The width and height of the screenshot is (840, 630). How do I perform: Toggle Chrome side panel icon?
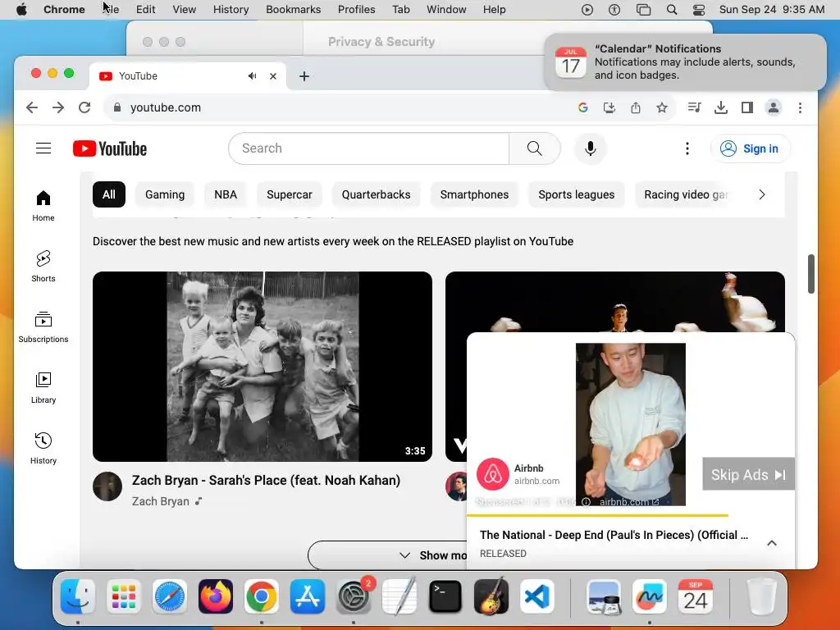(747, 107)
